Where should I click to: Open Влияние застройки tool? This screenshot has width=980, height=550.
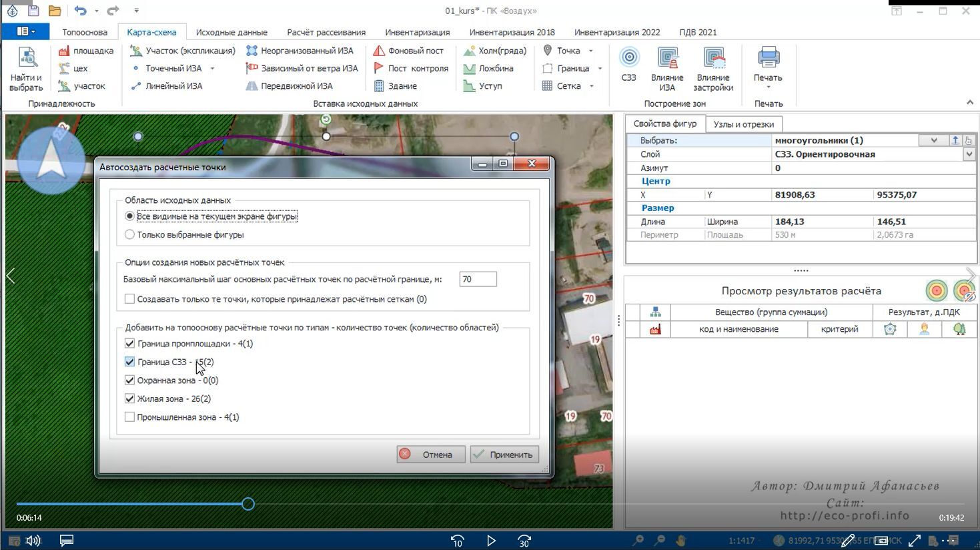(713, 69)
